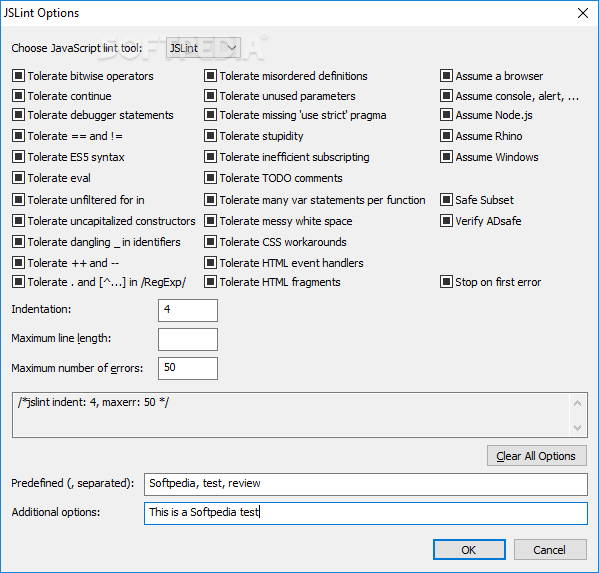This screenshot has height=573, width=599.
Task: Toggle Tolerate CSS workarounds
Action: 210,241
